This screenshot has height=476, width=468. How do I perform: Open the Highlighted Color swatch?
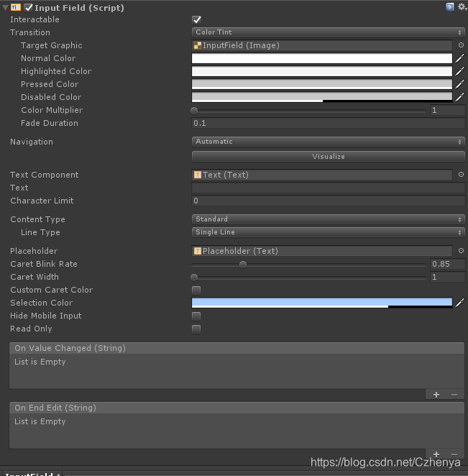click(322, 71)
